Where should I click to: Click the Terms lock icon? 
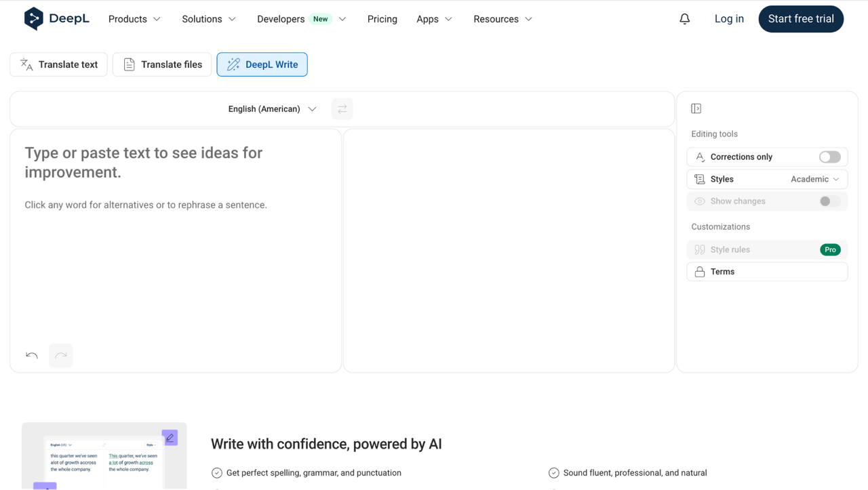pyautogui.click(x=700, y=272)
